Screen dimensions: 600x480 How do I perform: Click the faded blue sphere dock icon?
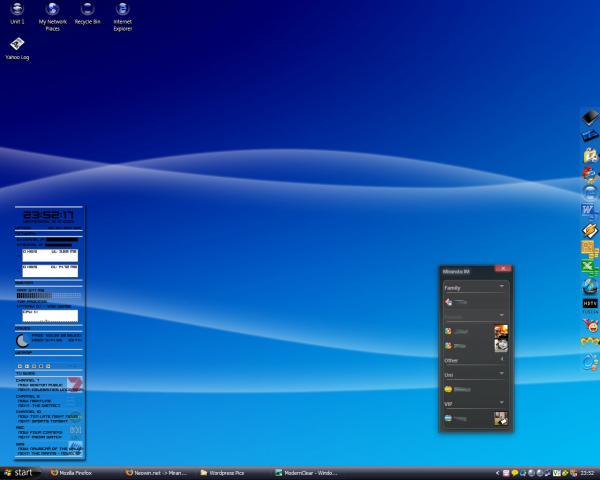click(590, 193)
